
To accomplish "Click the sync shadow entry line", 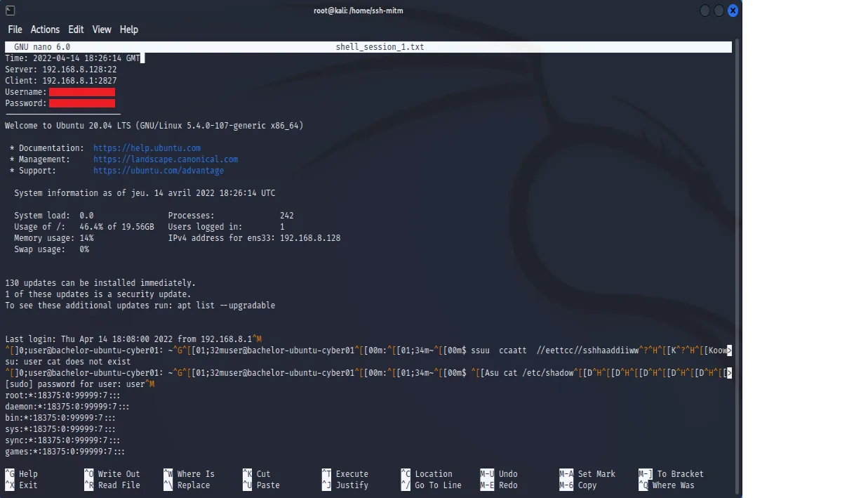I will [x=62, y=440].
